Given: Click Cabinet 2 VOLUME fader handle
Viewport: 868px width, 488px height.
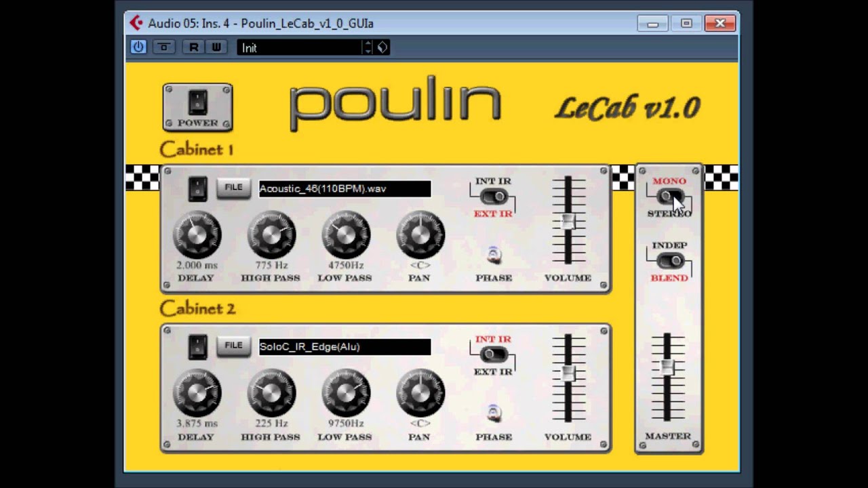Looking at the screenshot, I should pyautogui.click(x=568, y=373).
